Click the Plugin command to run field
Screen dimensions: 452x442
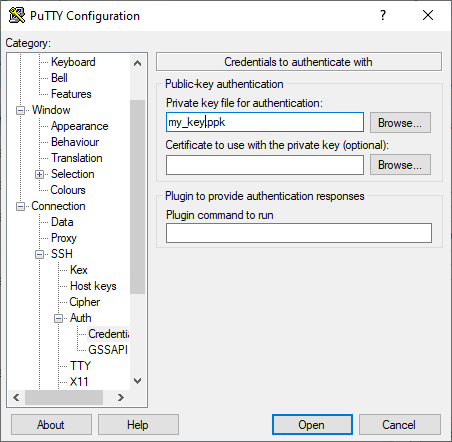coord(299,233)
